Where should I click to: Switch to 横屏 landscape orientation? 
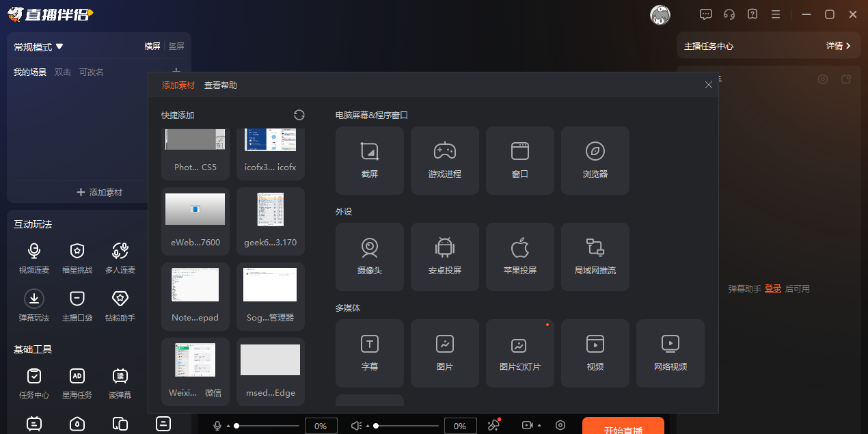point(152,46)
